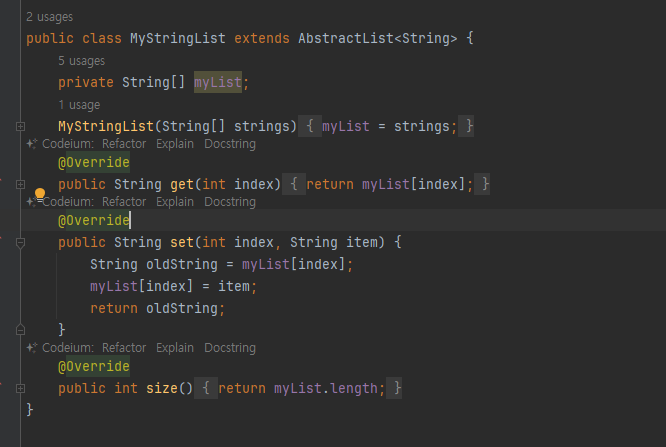Open the '5 usages' hint for myList
This screenshot has width=666, height=447.
[x=81, y=61]
